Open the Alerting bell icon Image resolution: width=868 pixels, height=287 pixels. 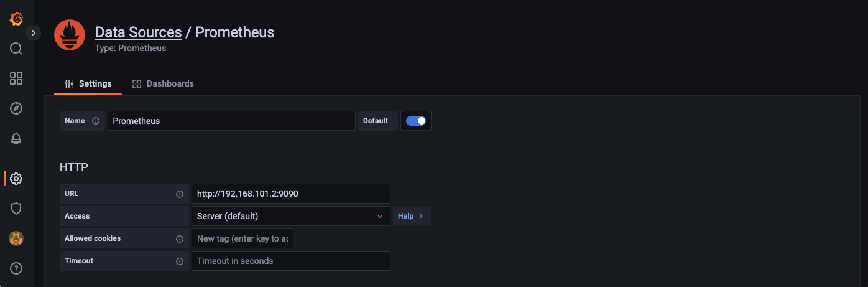pyautogui.click(x=16, y=139)
